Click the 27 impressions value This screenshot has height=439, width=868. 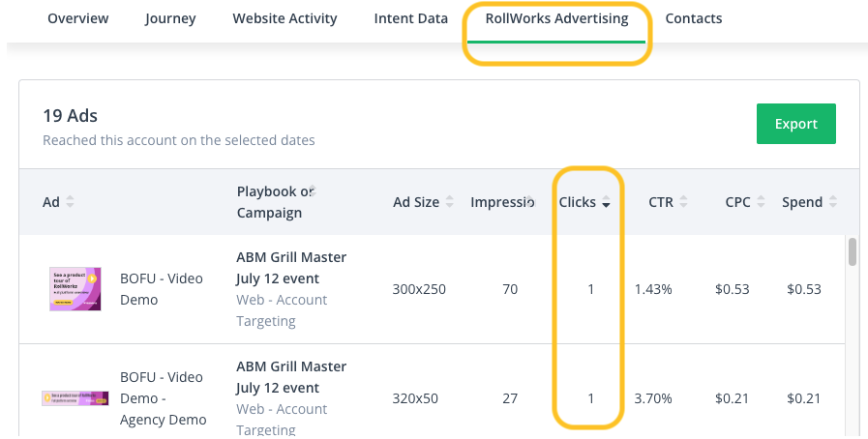pos(510,398)
